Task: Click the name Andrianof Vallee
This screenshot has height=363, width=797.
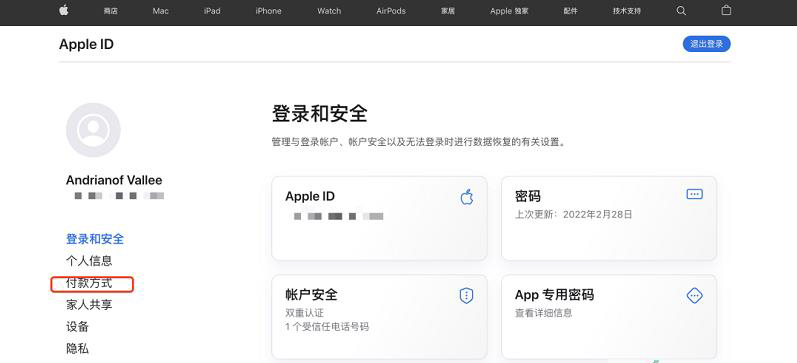Action: coord(114,180)
